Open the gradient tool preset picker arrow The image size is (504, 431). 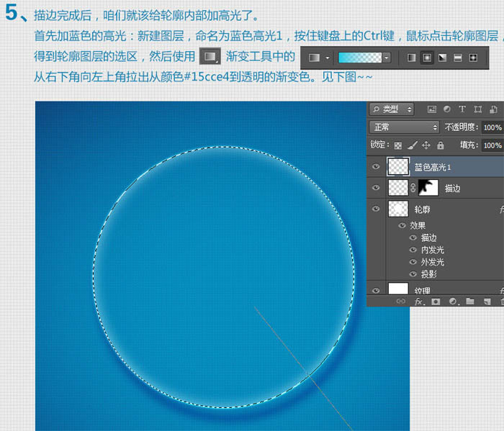click(x=328, y=58)
